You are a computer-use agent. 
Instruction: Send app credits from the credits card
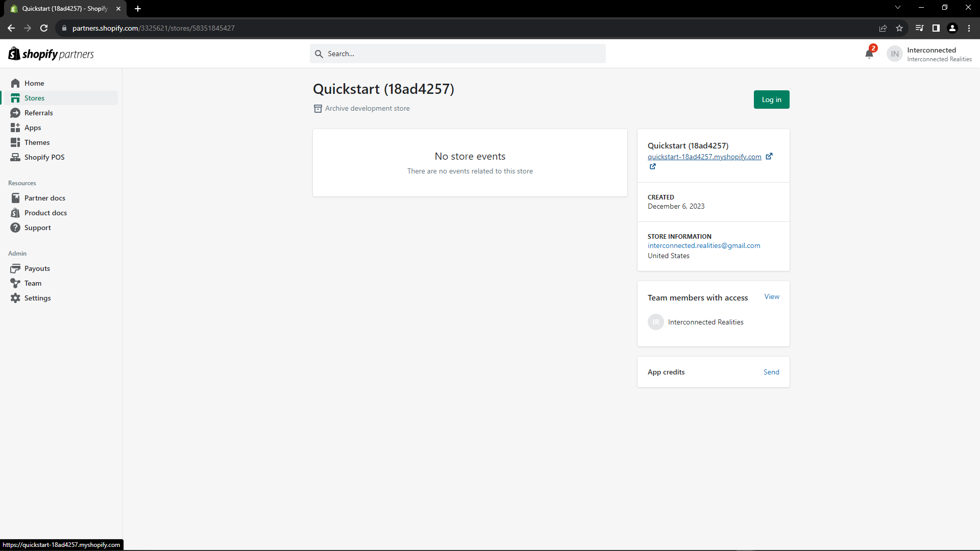(771, 371)
